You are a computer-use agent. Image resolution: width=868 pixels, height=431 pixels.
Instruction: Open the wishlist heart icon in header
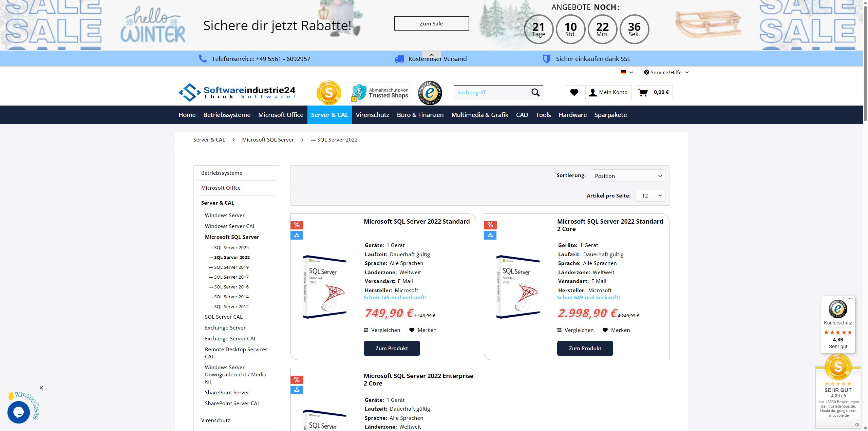pos(574,92)
